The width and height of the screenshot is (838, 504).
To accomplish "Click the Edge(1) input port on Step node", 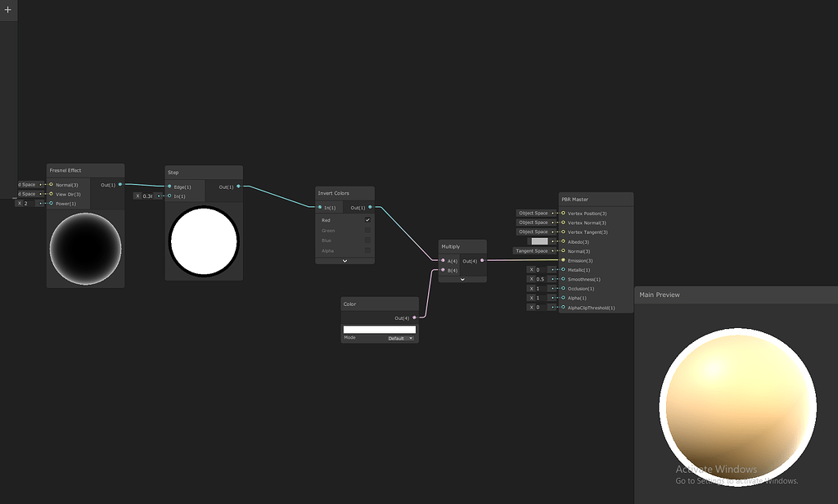I will pos(171,187).
